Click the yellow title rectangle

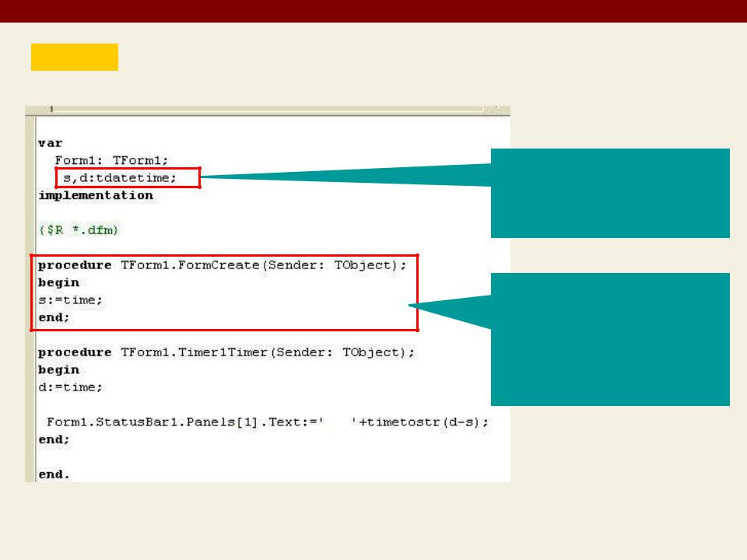point(75,57)
